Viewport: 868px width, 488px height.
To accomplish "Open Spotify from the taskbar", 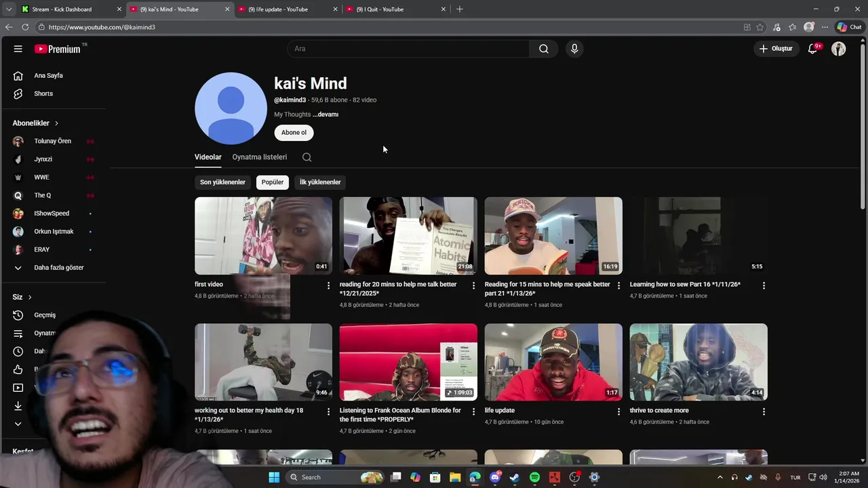I will [534, 477].
